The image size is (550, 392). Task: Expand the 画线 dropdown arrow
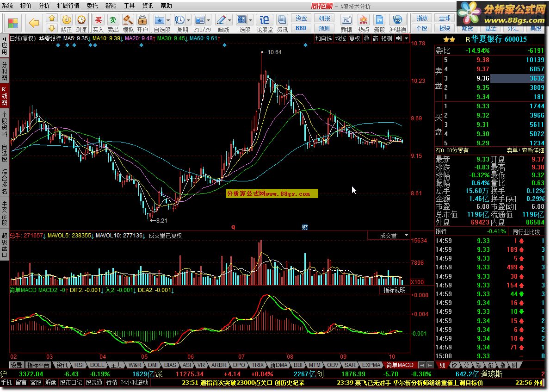[x=230, y=20]
